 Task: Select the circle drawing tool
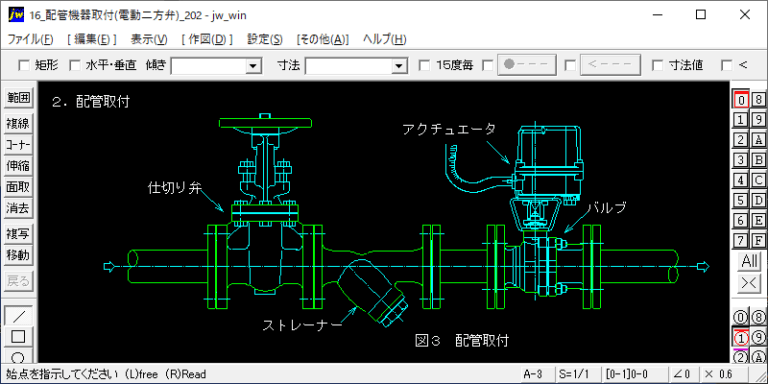click(19, 356)
